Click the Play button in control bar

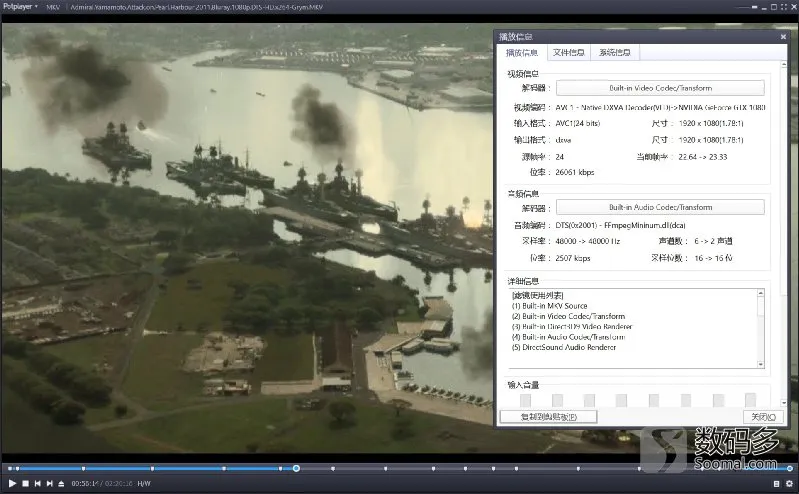pos(12,483)
